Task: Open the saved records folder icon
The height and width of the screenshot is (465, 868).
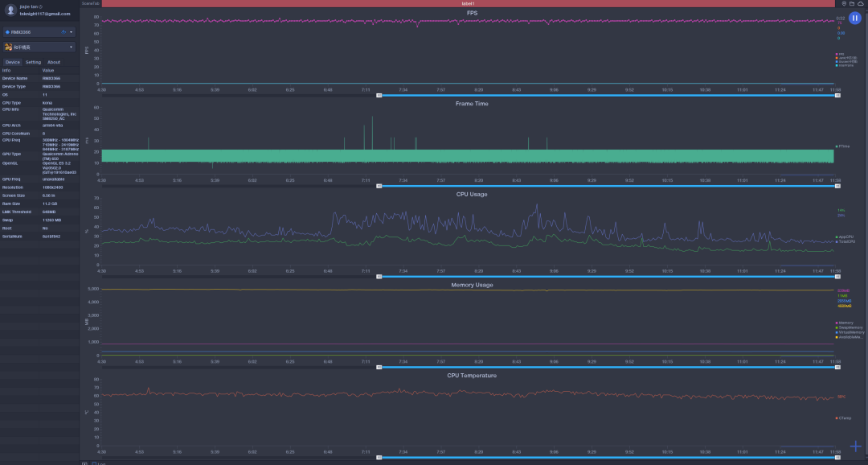Action: [852, 3]
